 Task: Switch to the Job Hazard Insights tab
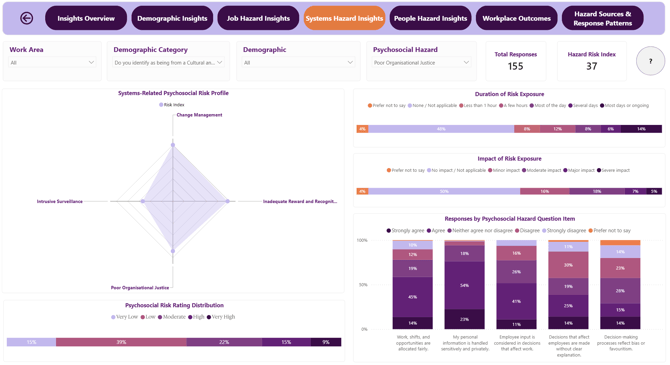coord(258,18)
